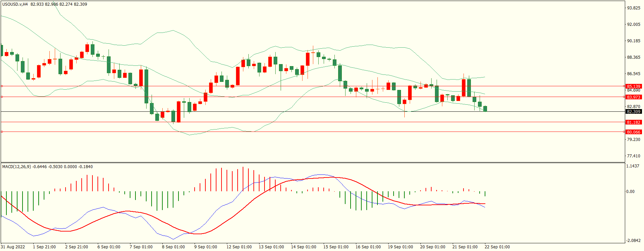Click the 13 Sep 01:00 time label
Viewport: 644px width, 251px height.
[x=271, y=247]
